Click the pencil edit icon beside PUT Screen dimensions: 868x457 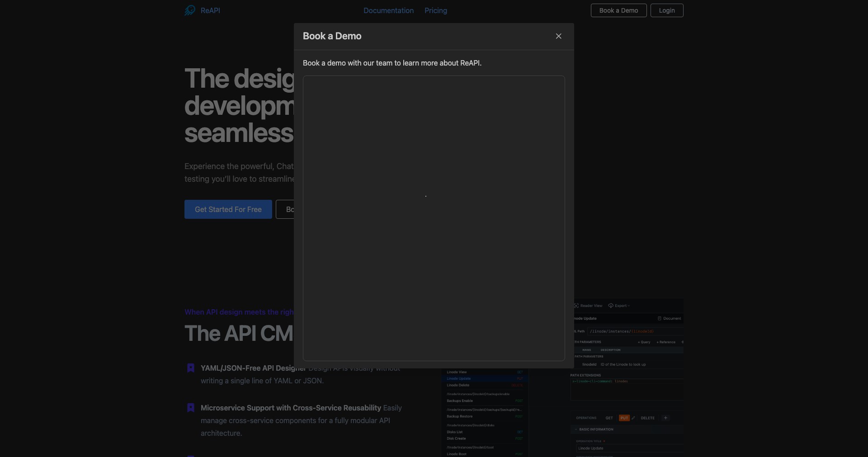[633, 418]
